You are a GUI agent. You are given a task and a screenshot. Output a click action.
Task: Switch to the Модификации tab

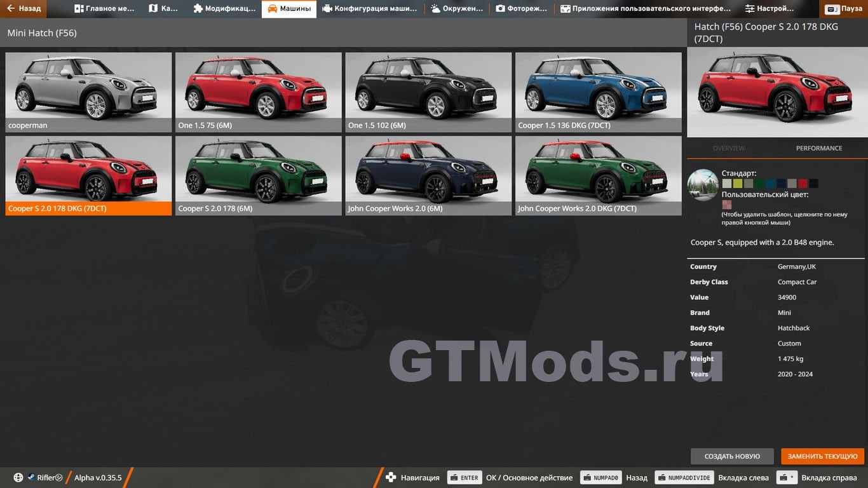point(224,9)
